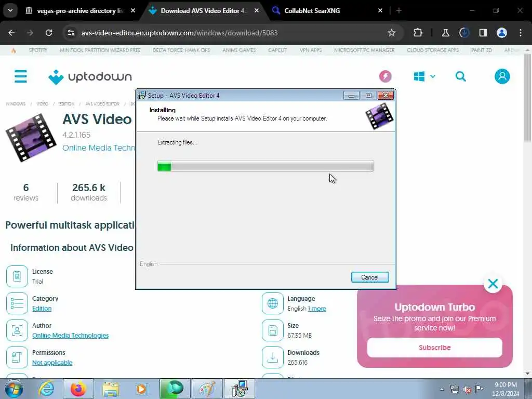Go to VIDEO breadcrumb
Image resolution: width=532 pixels, height=399 pixels.
pyautogui.click(x=43, y=104)
